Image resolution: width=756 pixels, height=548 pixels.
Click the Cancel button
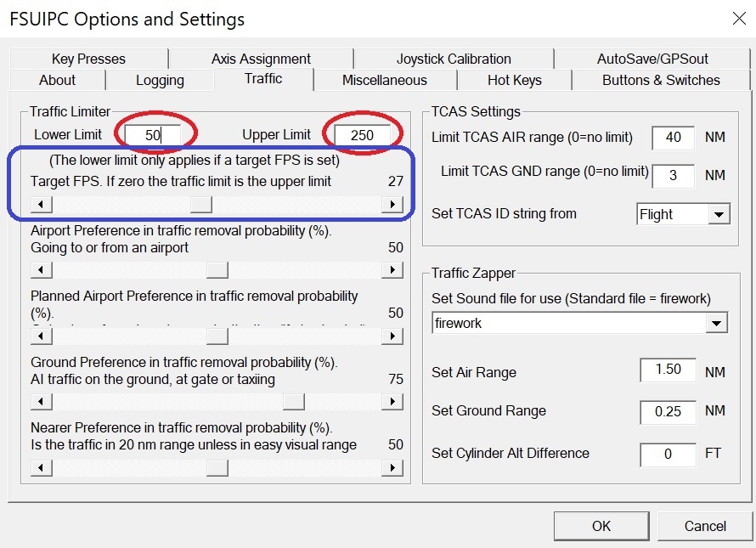click(x=705, y=526)
